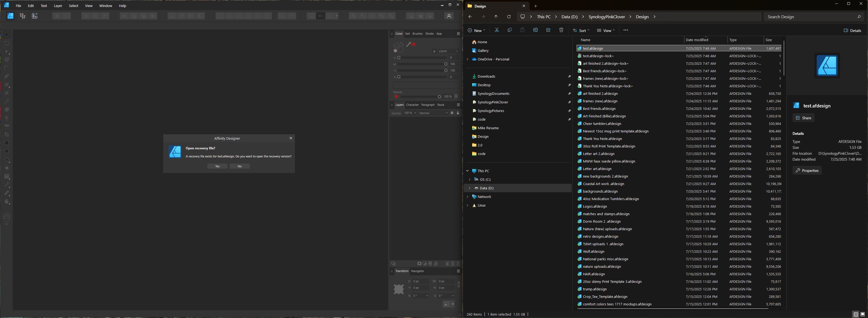Image resolution: width=868 pixels, height=318 pixels.
Task: Select the Pen tool
Action: tap(7, 76)
